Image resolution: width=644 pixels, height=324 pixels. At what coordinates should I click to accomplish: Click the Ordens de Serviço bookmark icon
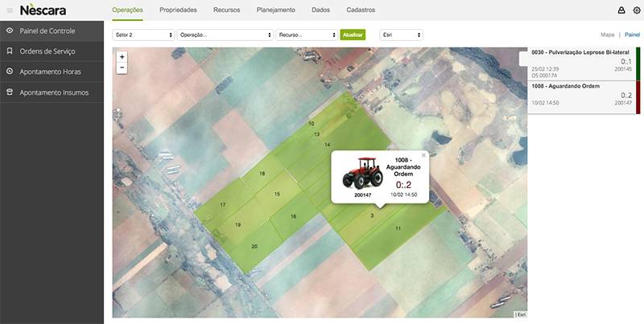pyautogui.click(x=10, y=51)
